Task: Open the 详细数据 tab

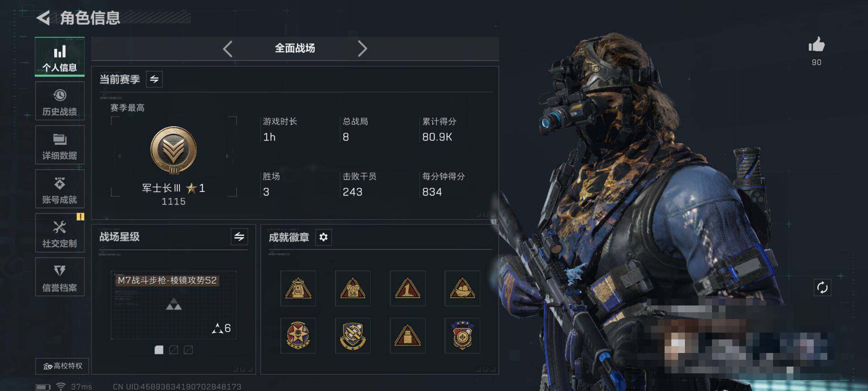Action: pyautogui.click(x=60, y=145)
